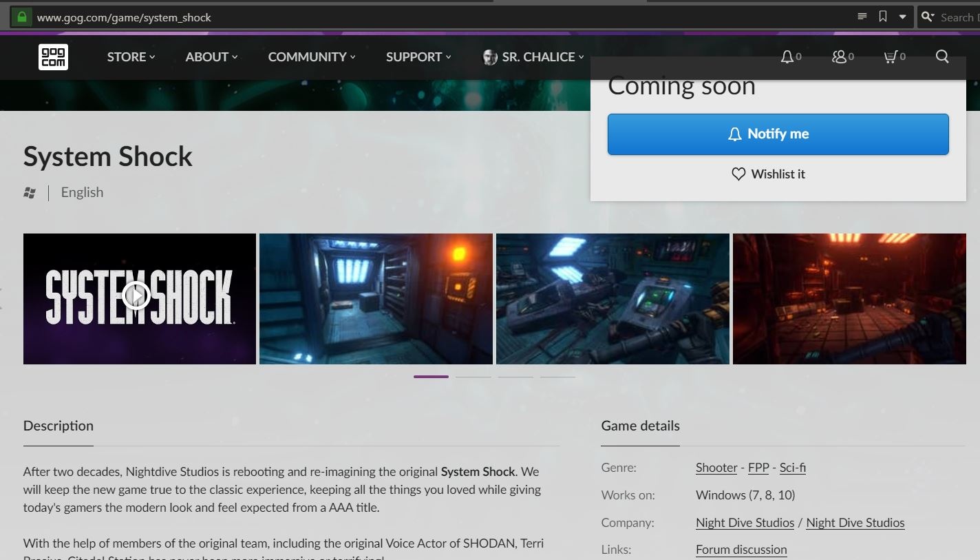Viewport: 980px width, 560px height.
Task: Open the red-lit corridor screenshot thumbnail
Action: 849,298
